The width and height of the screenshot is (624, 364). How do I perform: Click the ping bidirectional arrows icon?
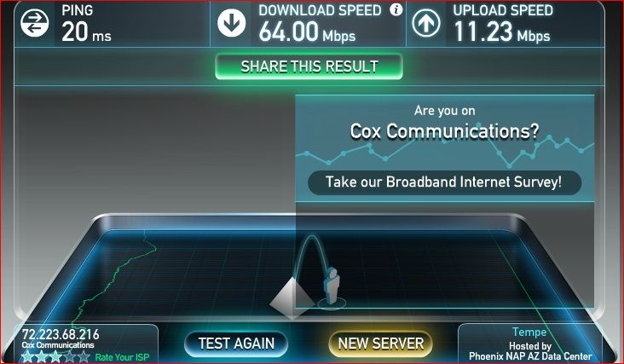coord(35,23)
